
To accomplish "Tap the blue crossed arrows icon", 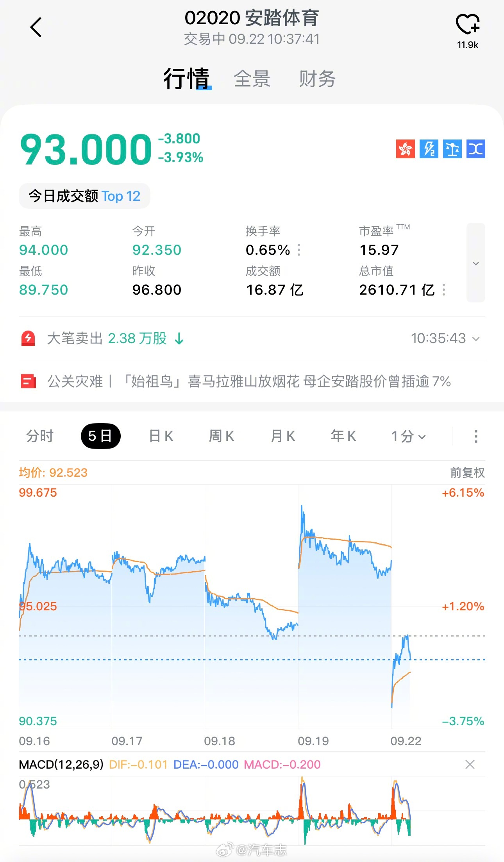I will coord(475,149).
